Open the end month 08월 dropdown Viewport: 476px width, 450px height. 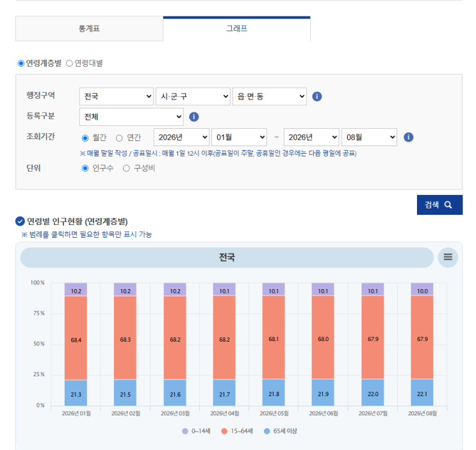pos(369,137)
